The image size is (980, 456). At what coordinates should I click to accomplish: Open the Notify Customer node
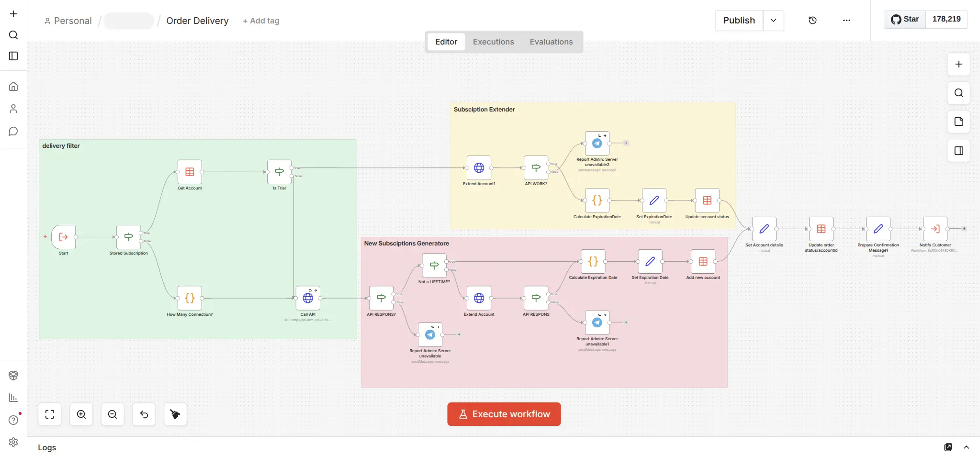tap(935, 229)
